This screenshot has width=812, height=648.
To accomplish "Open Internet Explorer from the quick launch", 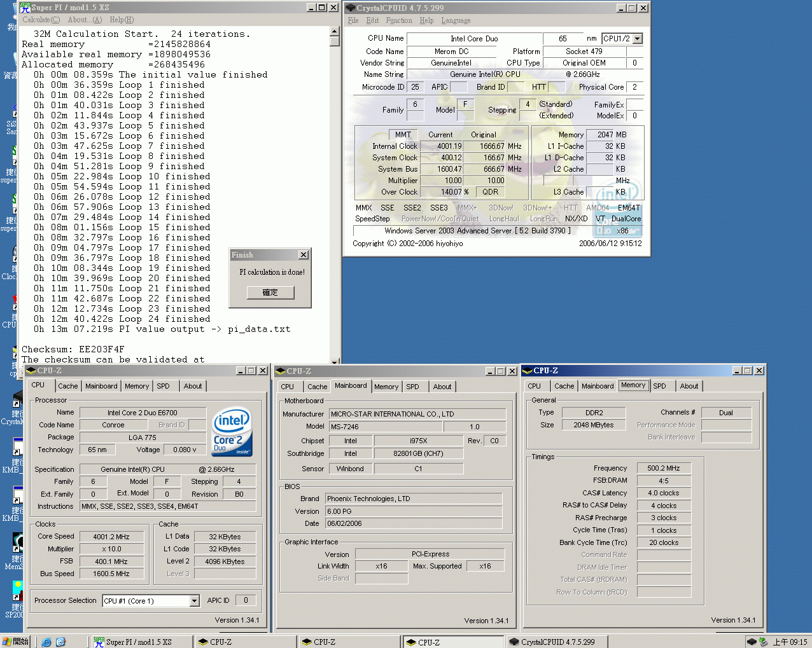I will click(x=46, y=642).
